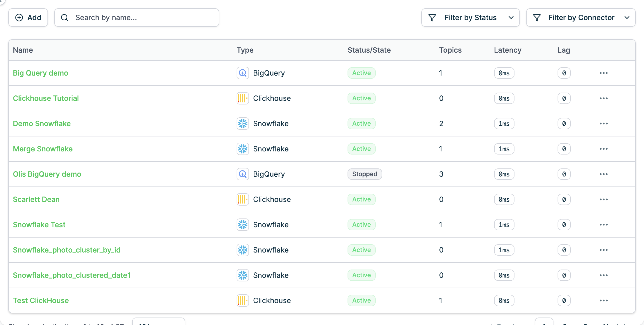
Task: Expand the Filter by Connector dropdown
Action: (x=627, y=18)
